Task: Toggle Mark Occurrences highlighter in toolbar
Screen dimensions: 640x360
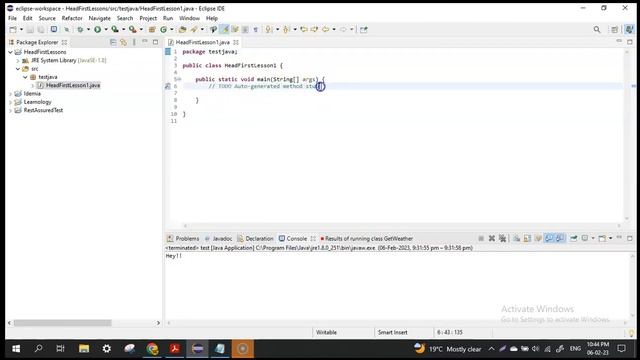Action: (x=225, y=29)
